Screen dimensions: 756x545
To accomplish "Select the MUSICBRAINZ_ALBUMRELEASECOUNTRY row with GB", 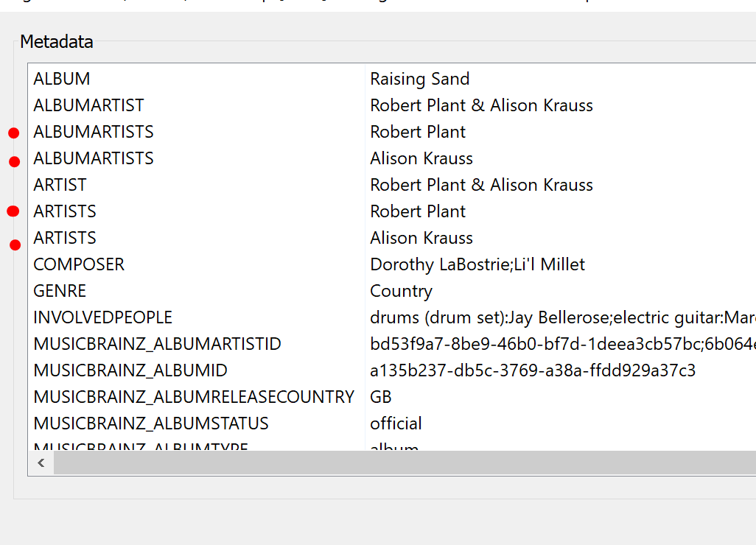I will click(x=194, y=397).
